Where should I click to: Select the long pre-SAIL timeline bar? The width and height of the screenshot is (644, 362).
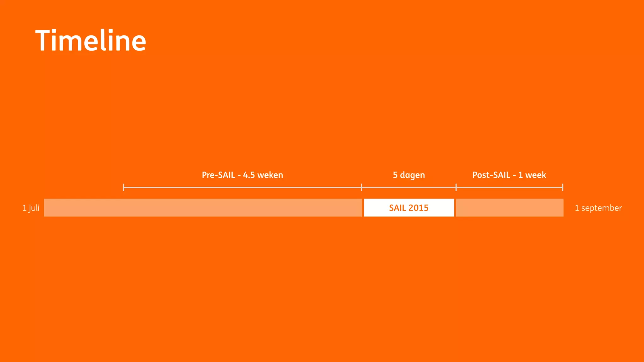point(203,208)
